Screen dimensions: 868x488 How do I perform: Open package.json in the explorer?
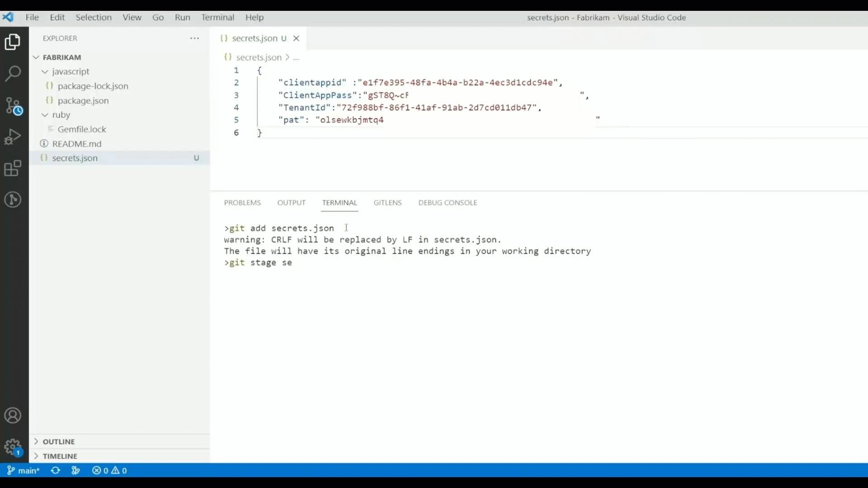pyautogui.click(x=83, y=100)
